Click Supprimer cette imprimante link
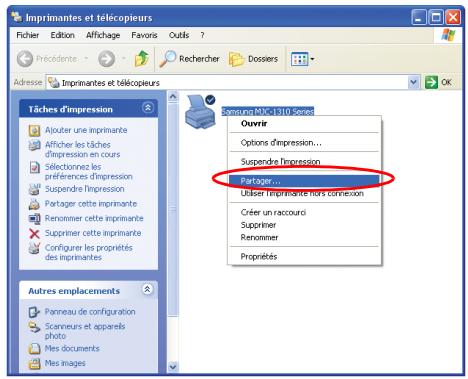The width and height of the screenshot is (468, 379). click(93, 233)
